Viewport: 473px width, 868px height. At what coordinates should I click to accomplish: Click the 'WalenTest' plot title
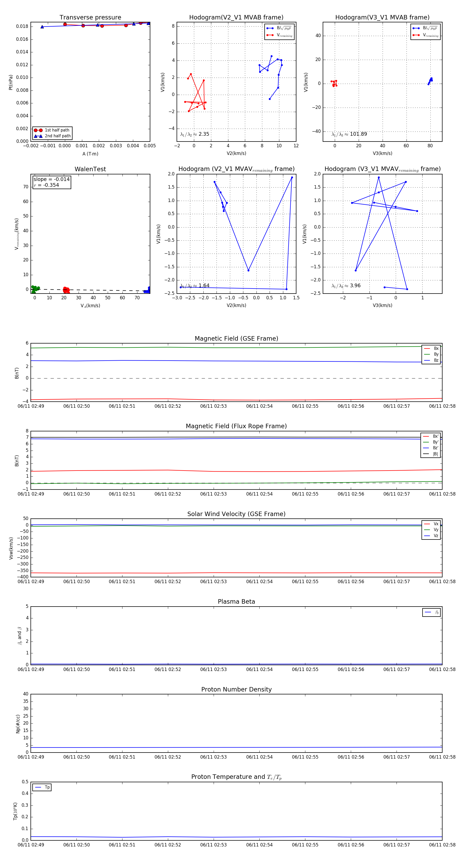click(90, 169)
